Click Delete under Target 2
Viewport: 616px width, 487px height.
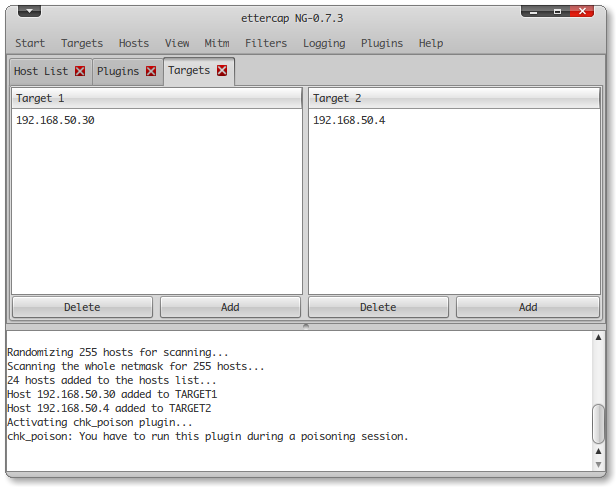coord(378,307)
